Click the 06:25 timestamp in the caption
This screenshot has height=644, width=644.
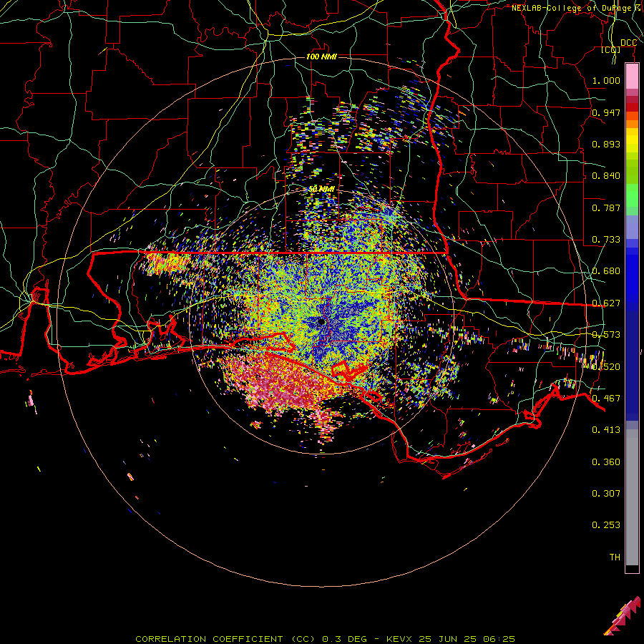click(498, 639)
